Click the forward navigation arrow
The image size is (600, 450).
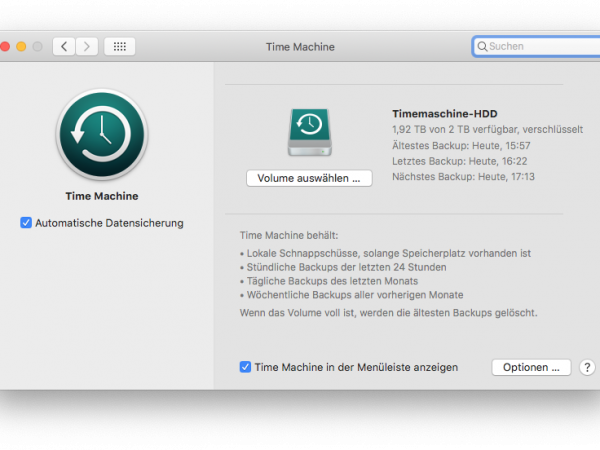[87, 46]
